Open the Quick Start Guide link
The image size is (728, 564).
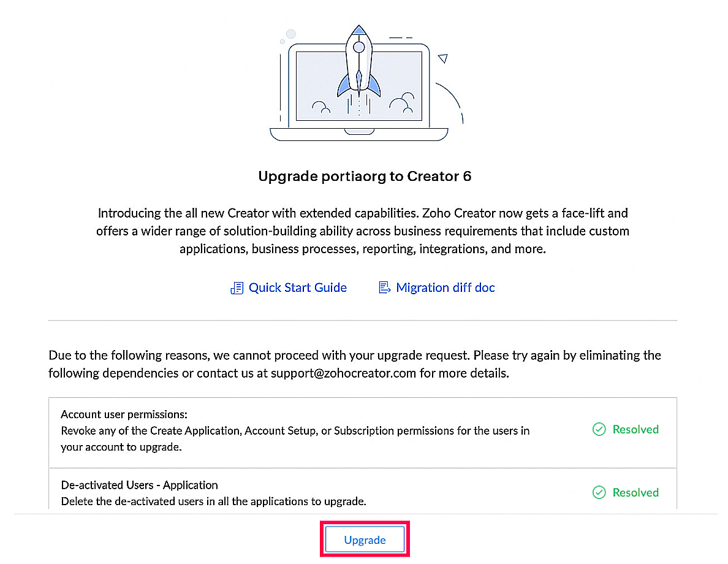[x=298, y=288]
